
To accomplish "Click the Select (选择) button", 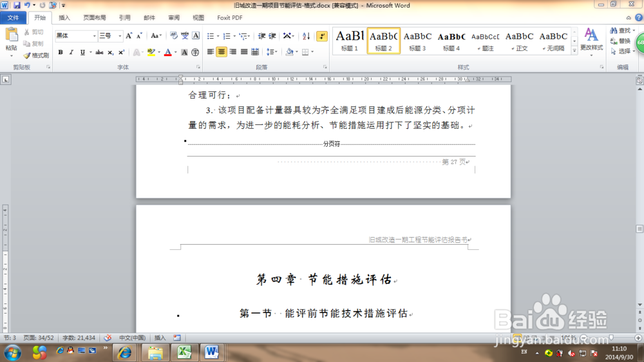I will (x=622, y=51).
